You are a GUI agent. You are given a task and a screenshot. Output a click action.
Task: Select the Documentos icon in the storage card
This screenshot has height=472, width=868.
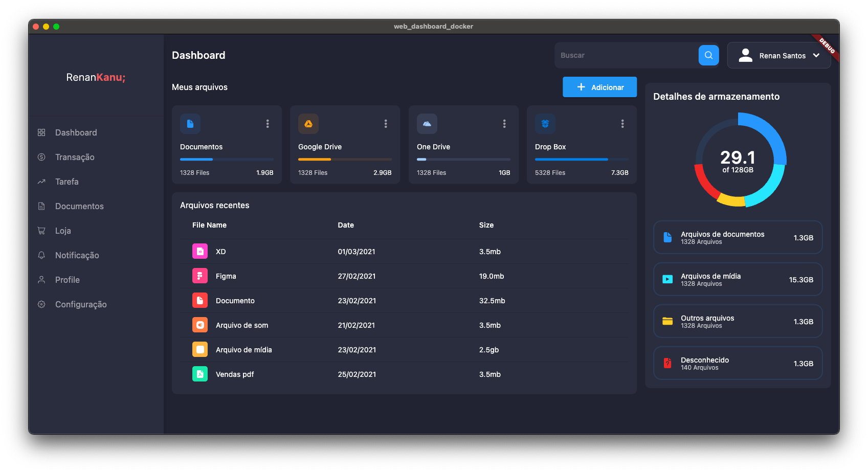(x=190, y=123)
